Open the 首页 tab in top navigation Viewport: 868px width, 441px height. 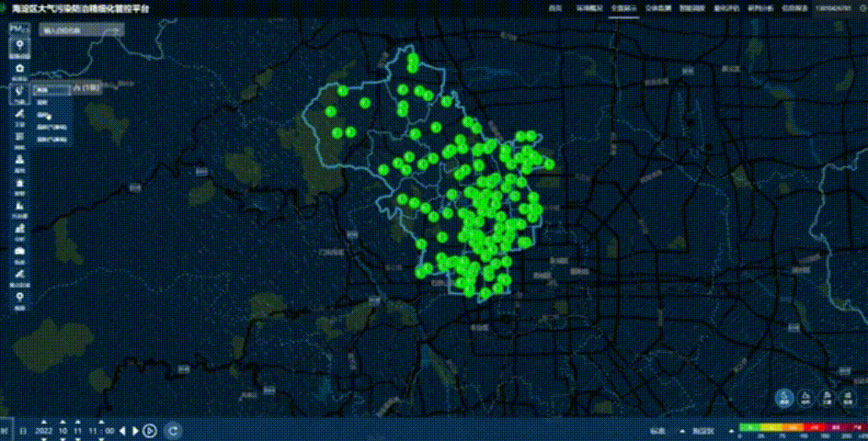coord(555,8)
